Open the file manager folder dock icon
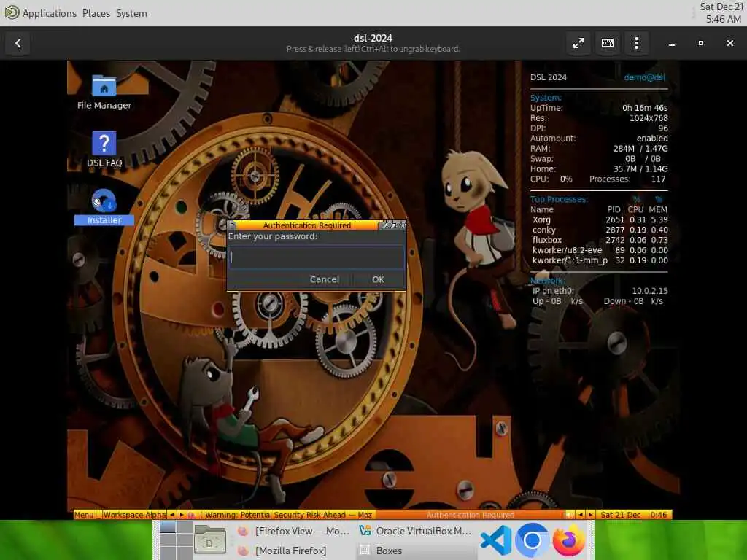The height and width of the screenshot is (560, 747). pyautogui.click(x=210, y=540)
